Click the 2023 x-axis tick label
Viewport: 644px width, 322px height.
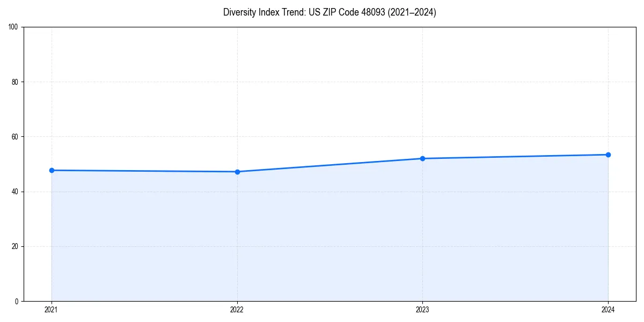coord(423,310)
